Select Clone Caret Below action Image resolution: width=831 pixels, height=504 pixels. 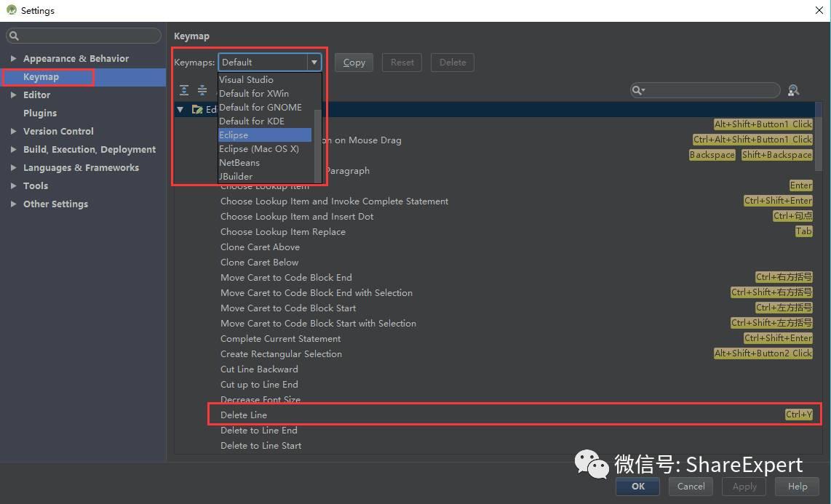coord(259,262)
